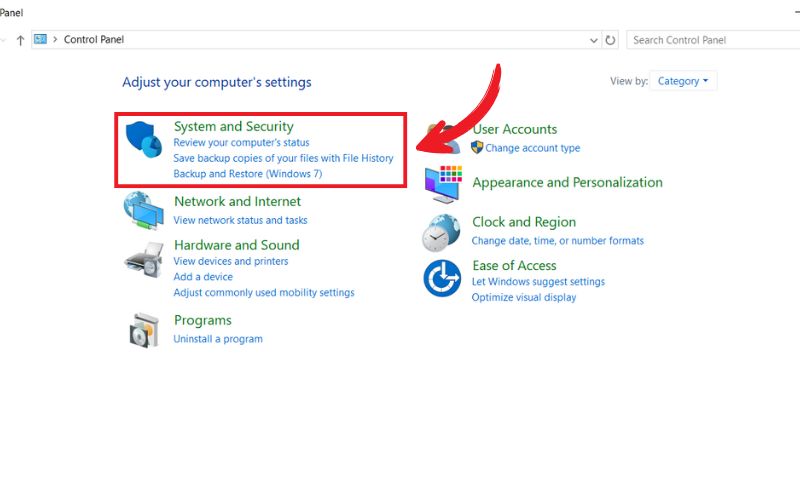Click Change account type link
Viewport: 800px width, 500px height.
coord(533,148)
